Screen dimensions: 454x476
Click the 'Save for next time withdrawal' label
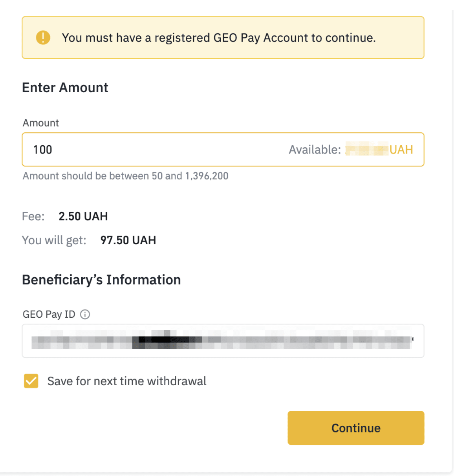click(x=127, y=381)
